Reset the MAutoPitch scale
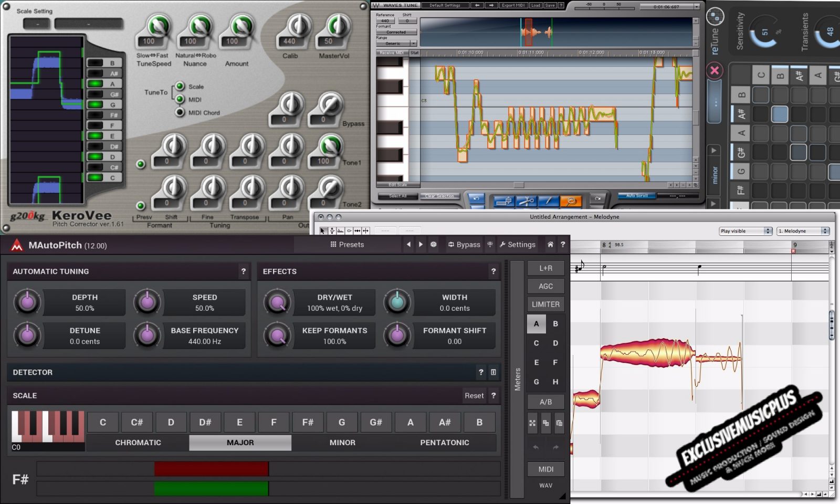Image resolution: width=840 pixels, height=504 pixels. tap(474, 396)
